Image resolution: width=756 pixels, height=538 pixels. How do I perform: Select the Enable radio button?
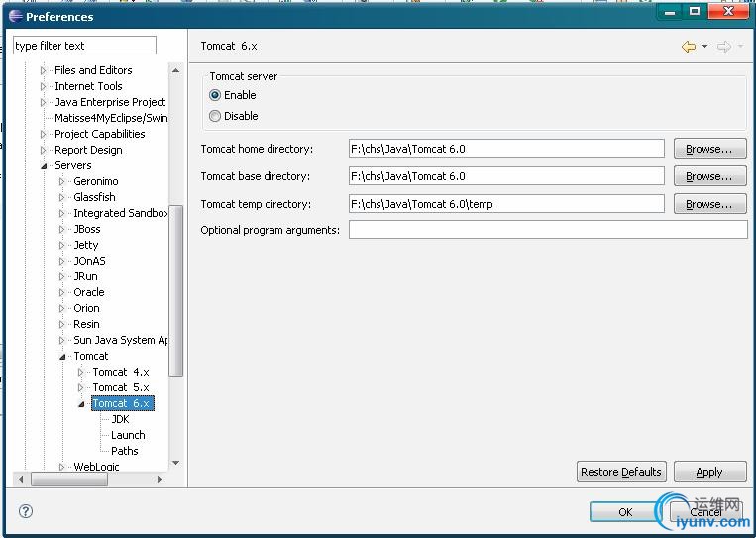[x=215, y=95]
